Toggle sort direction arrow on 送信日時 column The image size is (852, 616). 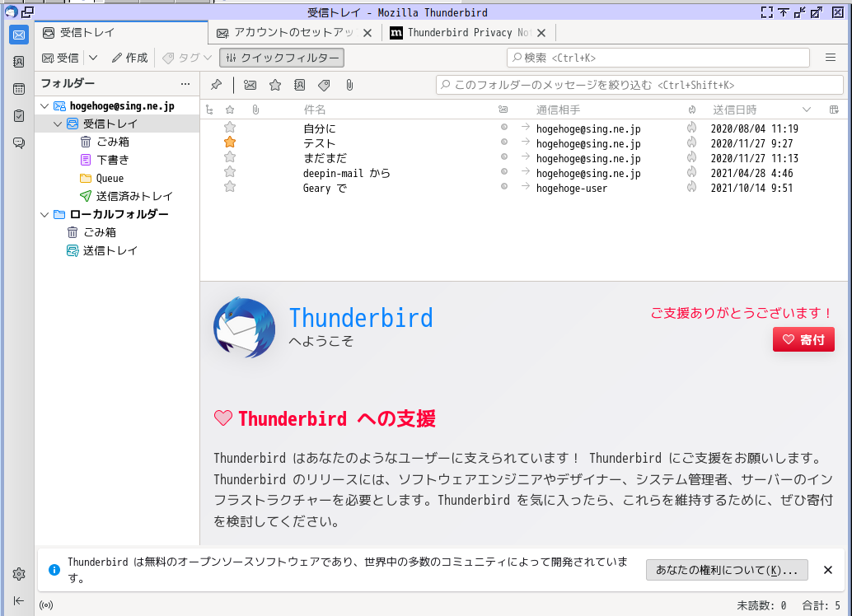click(807, 110)
